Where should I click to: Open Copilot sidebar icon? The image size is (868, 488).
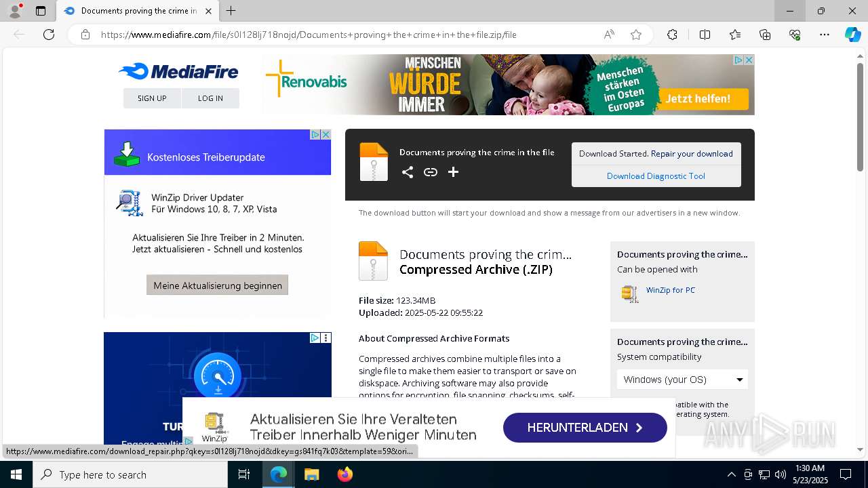click(x=852, y=35)
